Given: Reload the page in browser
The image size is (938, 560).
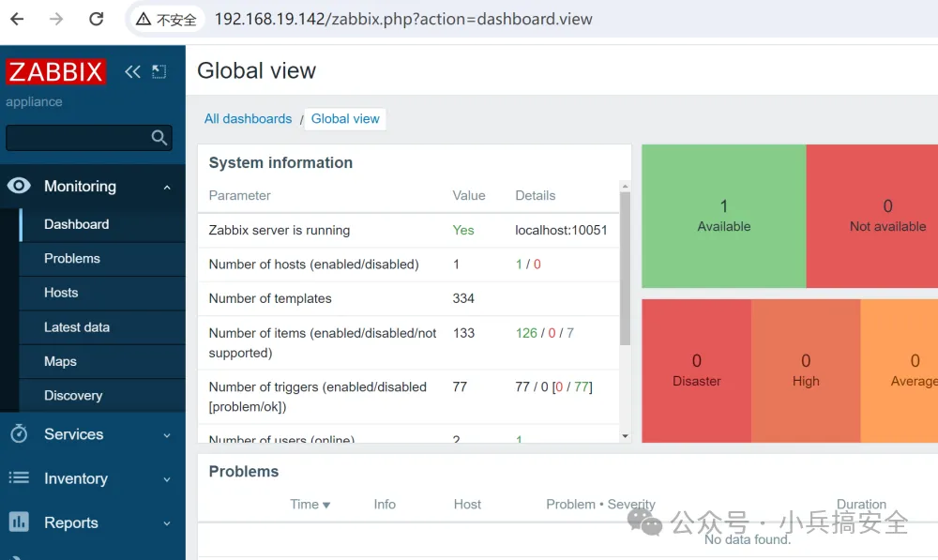Looking at the screenshot, I should pos(96,19).
